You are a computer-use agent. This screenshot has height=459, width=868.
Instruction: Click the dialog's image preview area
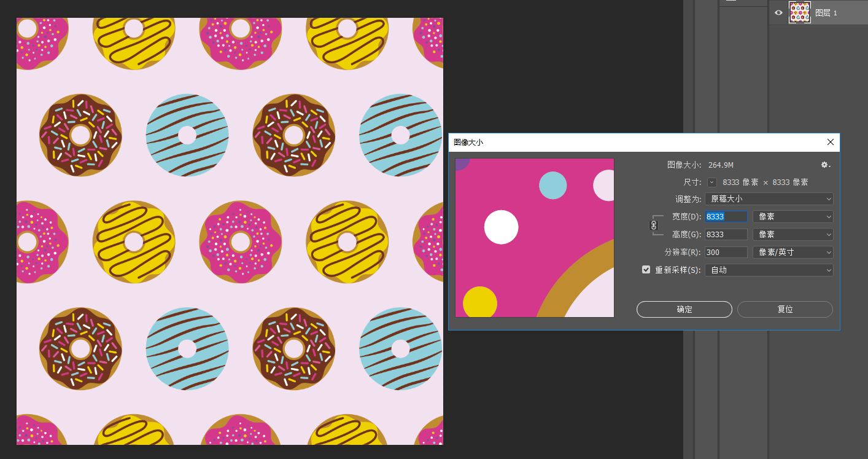pyautogui.click(x=535, y=238)
